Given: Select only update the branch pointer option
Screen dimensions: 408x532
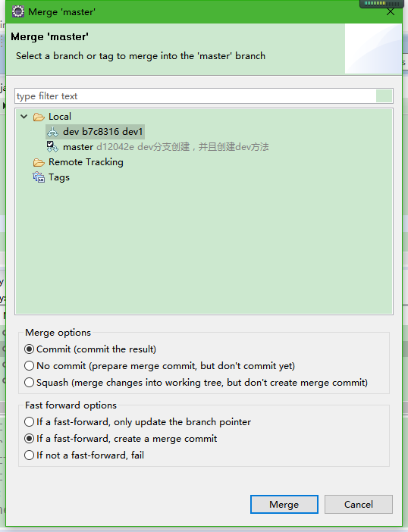Looking at the screenshot, I should [137, 421].
